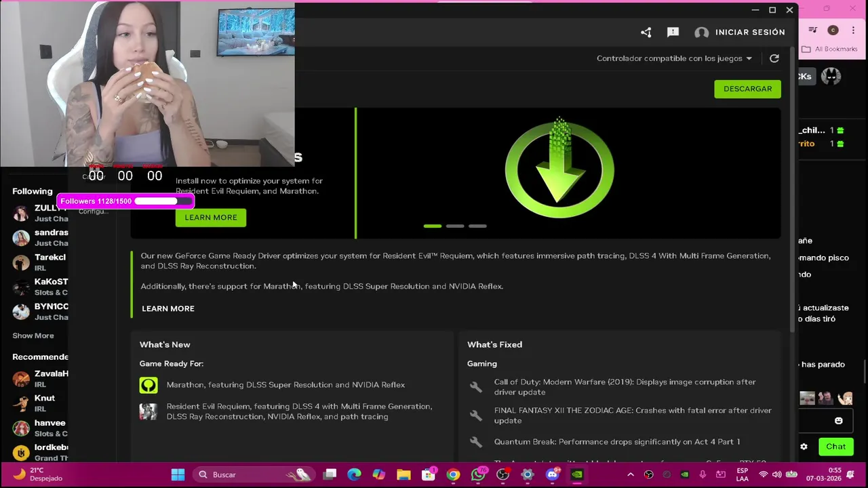Open Task View on the taskbar
Image resolution: width=868 pixels, height=488 pixels.
pyautogui.click(x=330, y=474)
